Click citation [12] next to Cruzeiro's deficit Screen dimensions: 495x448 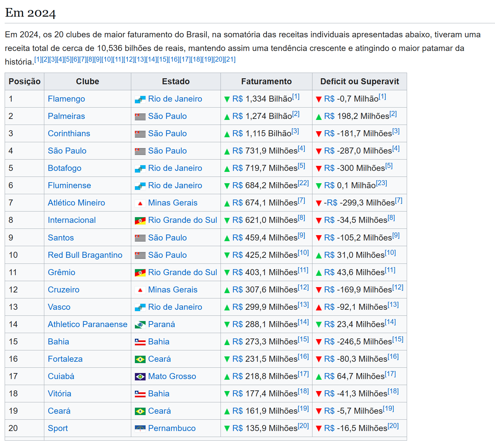pyautogui.click(x=398, y=287)
